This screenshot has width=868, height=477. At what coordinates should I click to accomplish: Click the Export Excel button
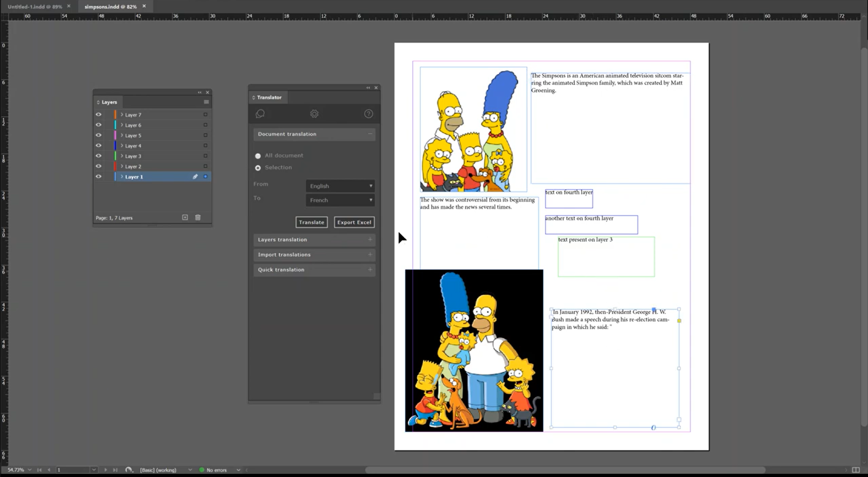[x=354, y=222]
